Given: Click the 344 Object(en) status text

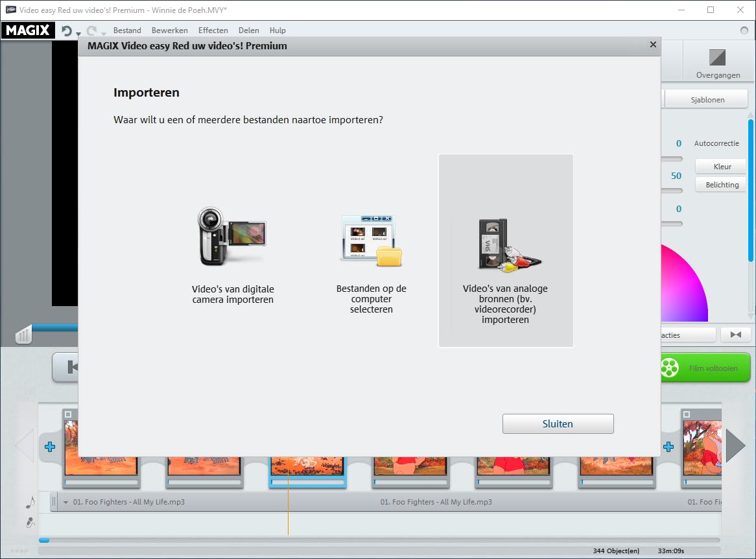Looking at the screenshot, I should click(616, 551).
